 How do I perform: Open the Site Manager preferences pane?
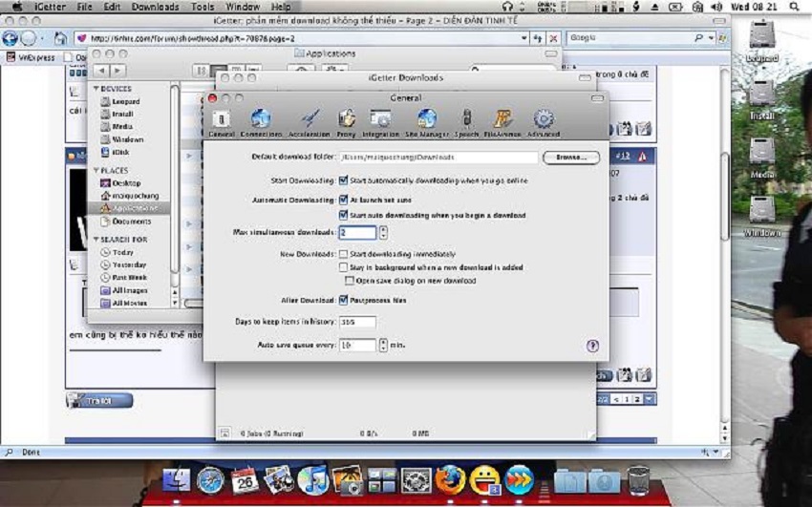(427, 123)
